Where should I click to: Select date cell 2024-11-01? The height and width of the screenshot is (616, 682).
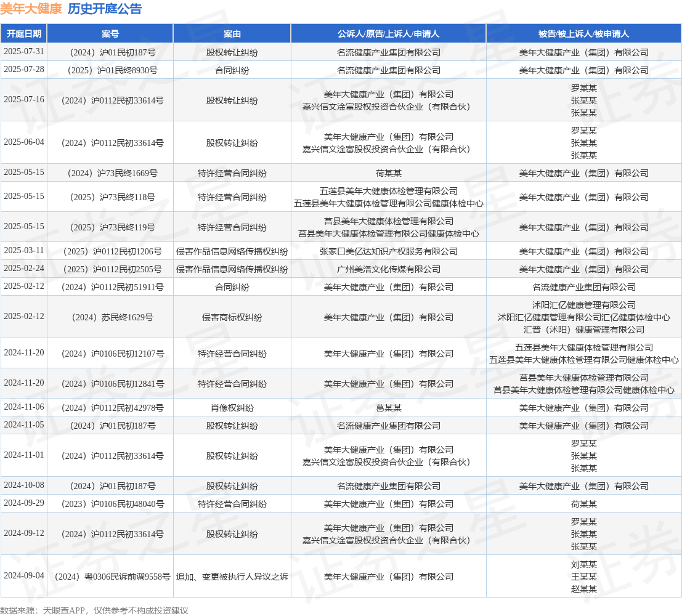[24, 455]
